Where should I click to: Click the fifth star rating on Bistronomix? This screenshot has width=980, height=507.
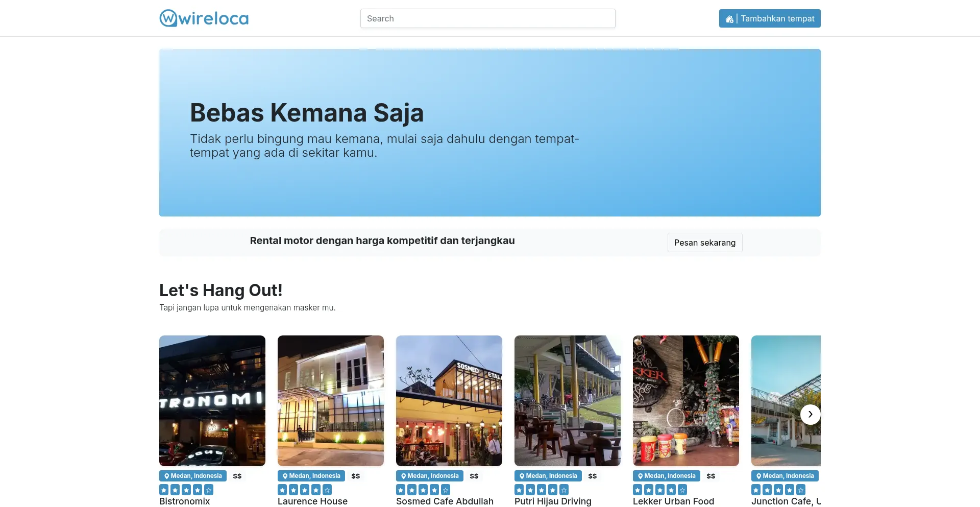pos(209,489)
